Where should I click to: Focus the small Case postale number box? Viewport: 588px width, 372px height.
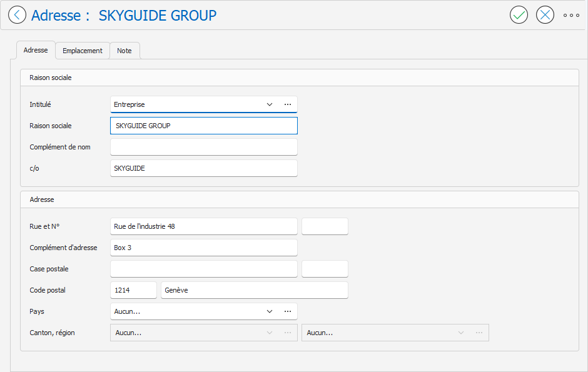(x=325, y=269)
